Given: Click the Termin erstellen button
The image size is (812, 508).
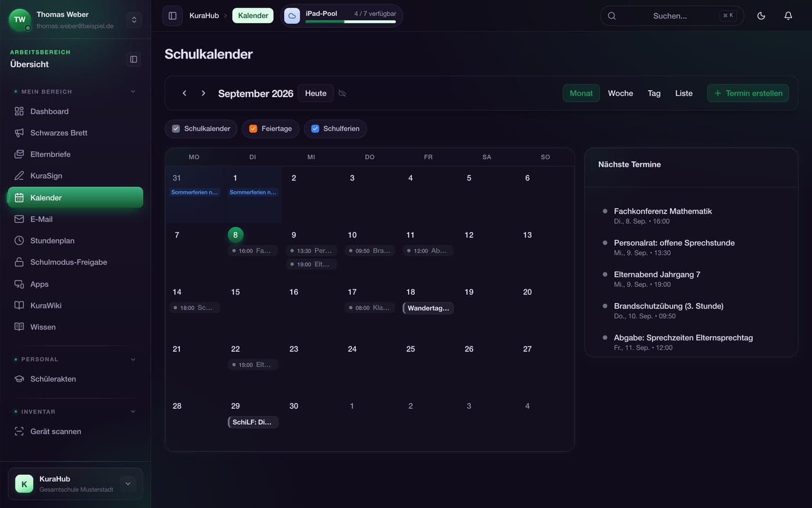Looking at the screenshot, I should pos(748,93).
